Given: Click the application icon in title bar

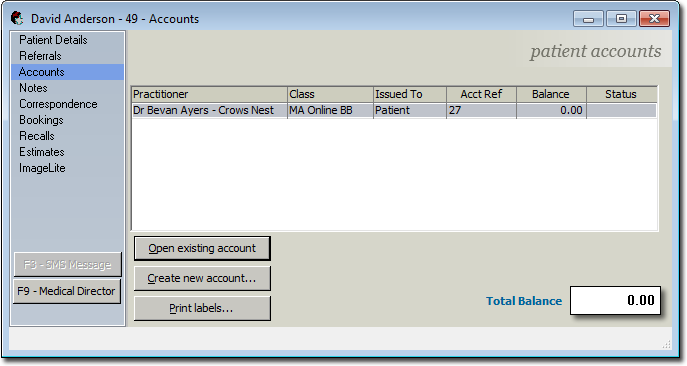Looking at the screenshot, I should 17,18.
